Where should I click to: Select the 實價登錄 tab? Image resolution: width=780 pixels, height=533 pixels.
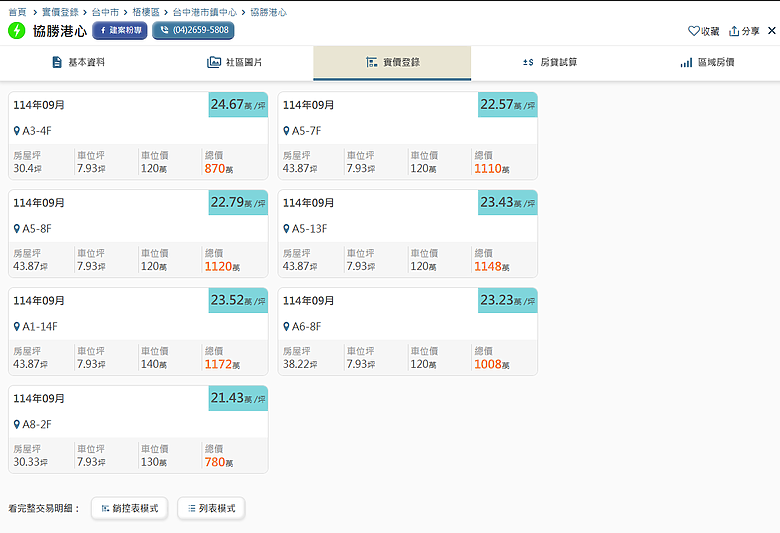392,62
